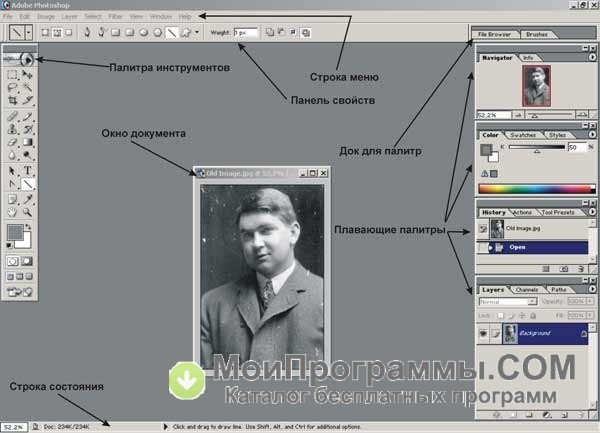
Task: Switch to the Actions tab
Action: coord(522,212)
